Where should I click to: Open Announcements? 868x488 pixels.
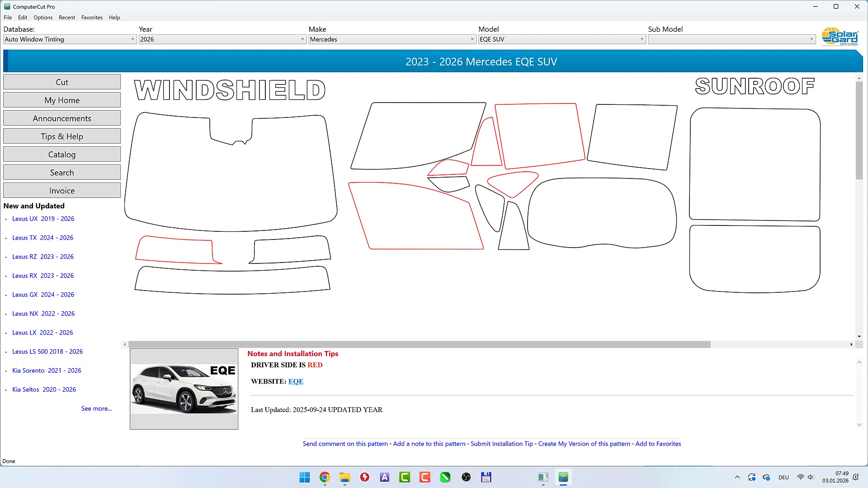(x=62, y=118)
